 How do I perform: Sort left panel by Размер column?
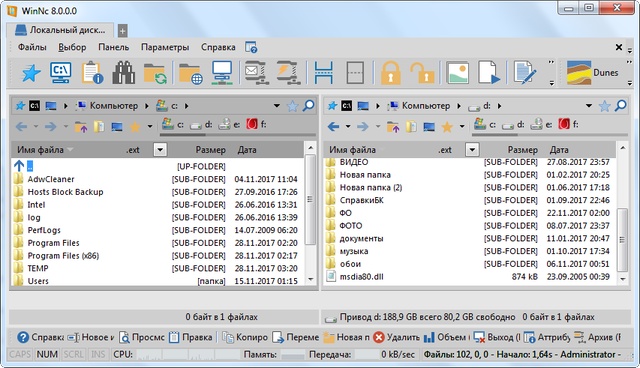210,150
